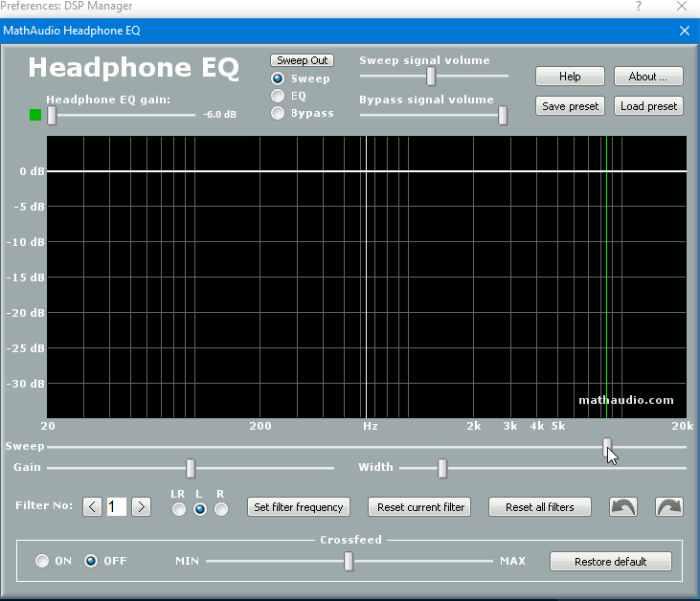The width and height of the screenshot is (700, 601).
Task: Choose the R channel radio button
Action: [221, 509]
